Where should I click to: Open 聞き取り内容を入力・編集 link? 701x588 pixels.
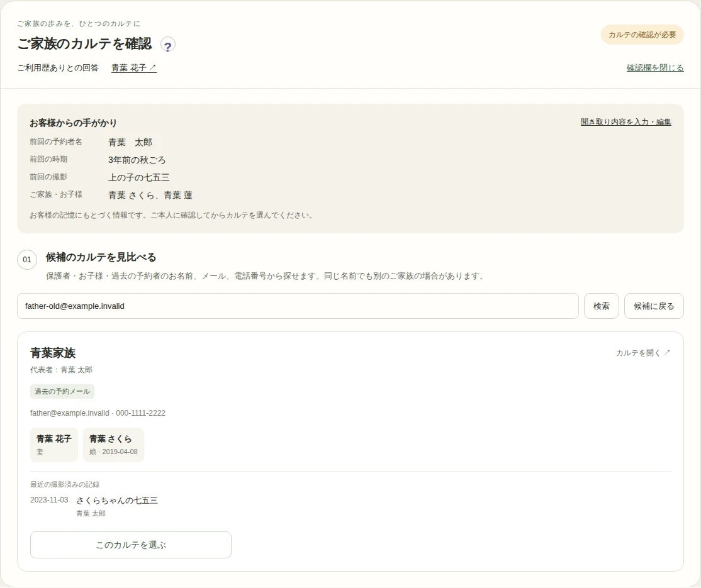click(625, 122)
